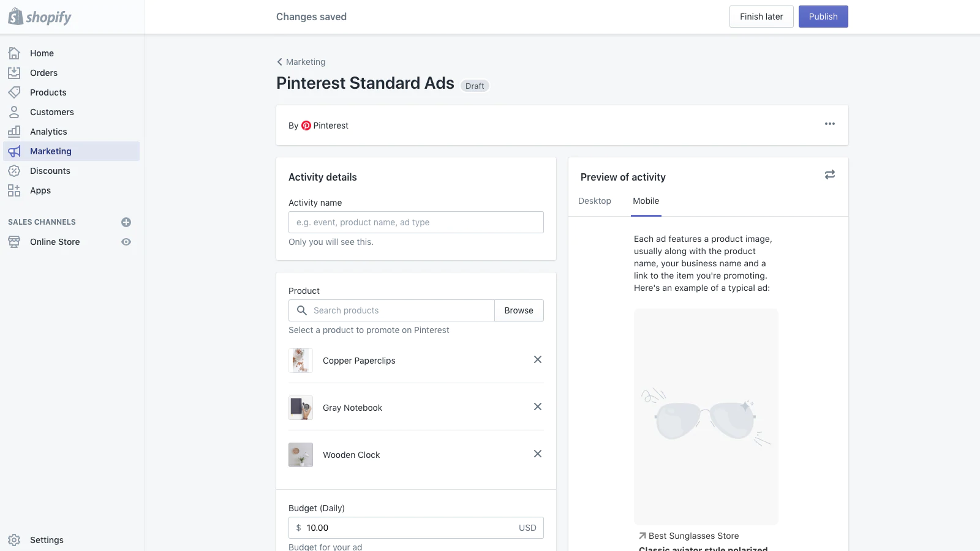Remove Copper Paperclips from selected products
The height and width of the screenshot is (551, 980).
coord(537,359)
